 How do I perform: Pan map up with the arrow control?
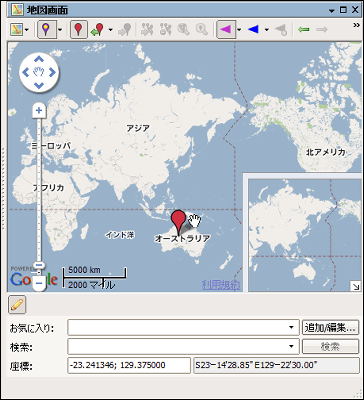tap(39, 59)
